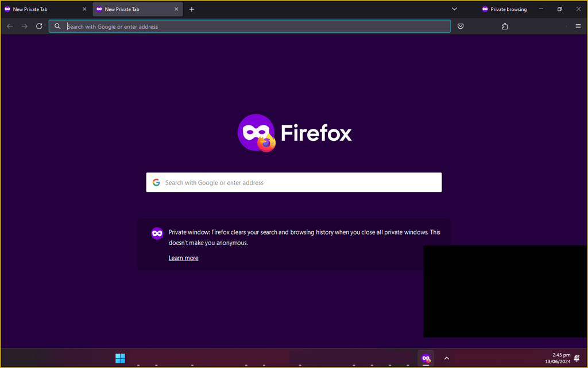Go back using the back arrow

[x=9, y=26]
